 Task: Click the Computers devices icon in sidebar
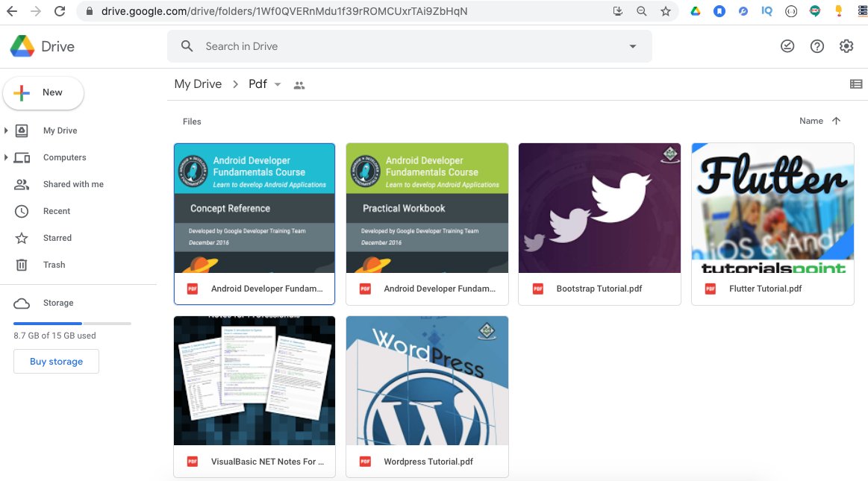coord(21,157)
